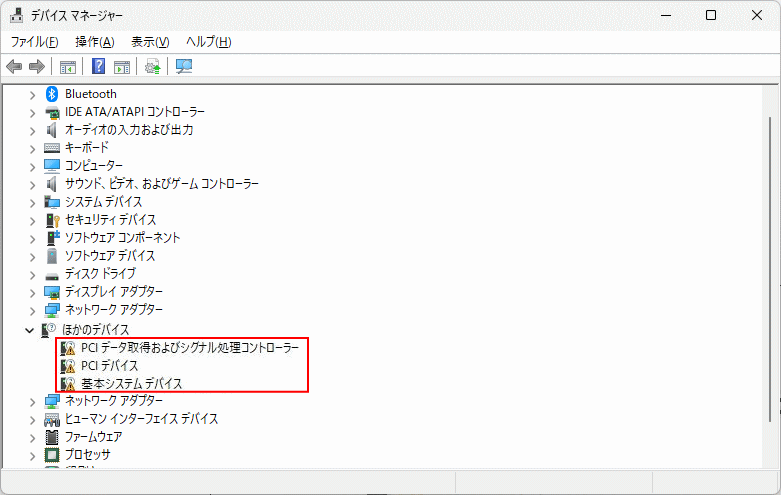
Task: Maximize the デバイス マネージャー window
Action: [x=711, y=15]
